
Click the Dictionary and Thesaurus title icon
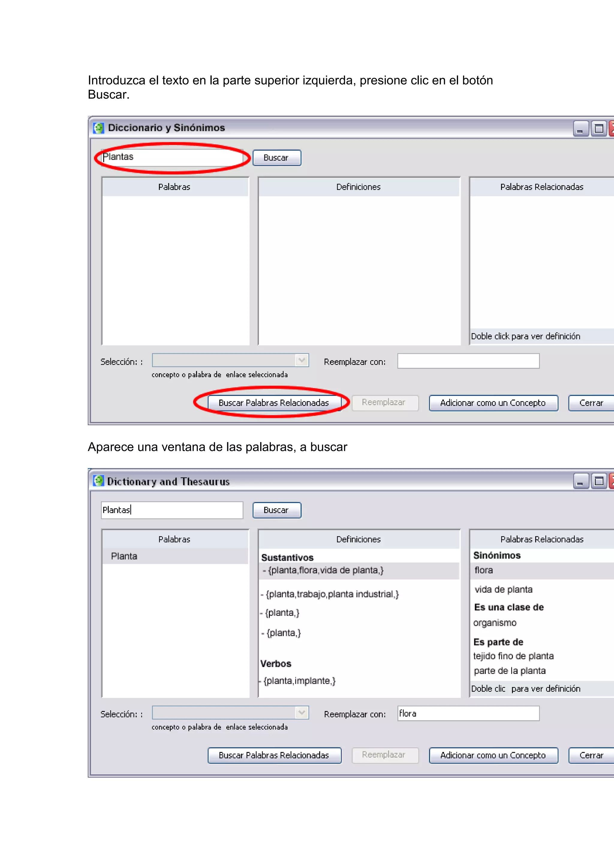coord(98,481)
